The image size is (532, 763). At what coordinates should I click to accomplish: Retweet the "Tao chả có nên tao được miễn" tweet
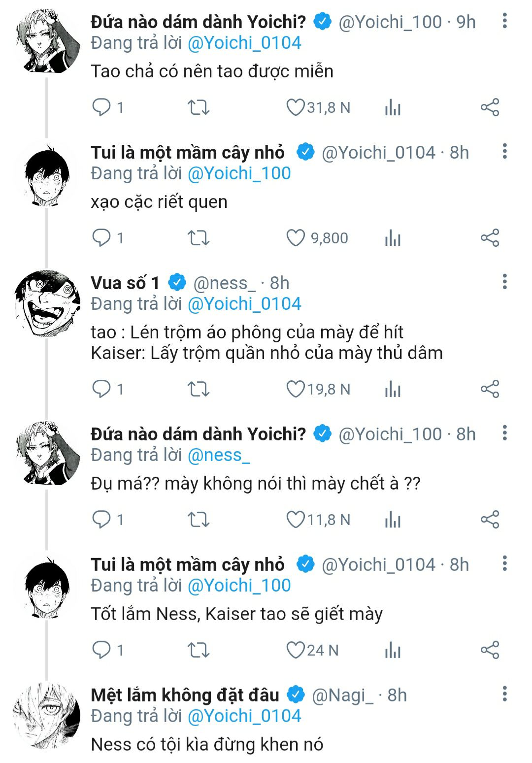199,107
